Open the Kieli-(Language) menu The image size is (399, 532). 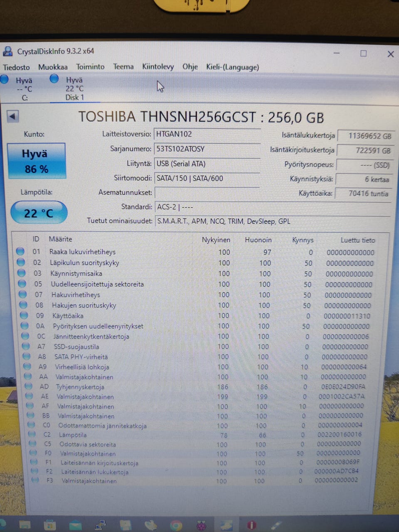pos(232,67)
